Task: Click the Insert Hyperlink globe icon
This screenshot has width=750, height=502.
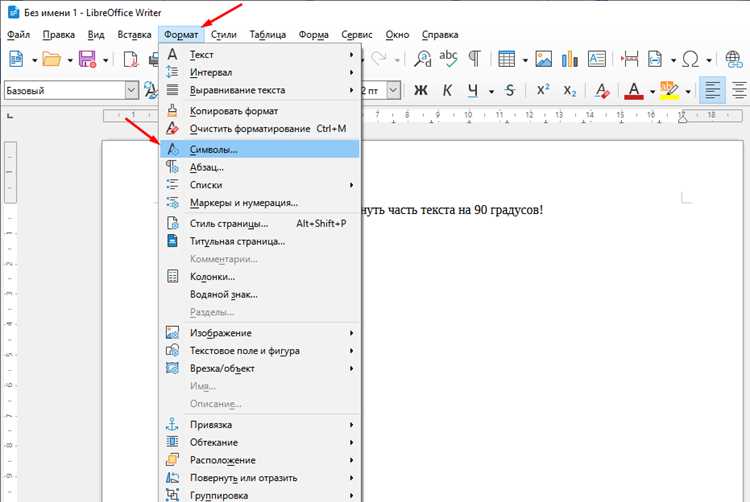Action: 734,59
